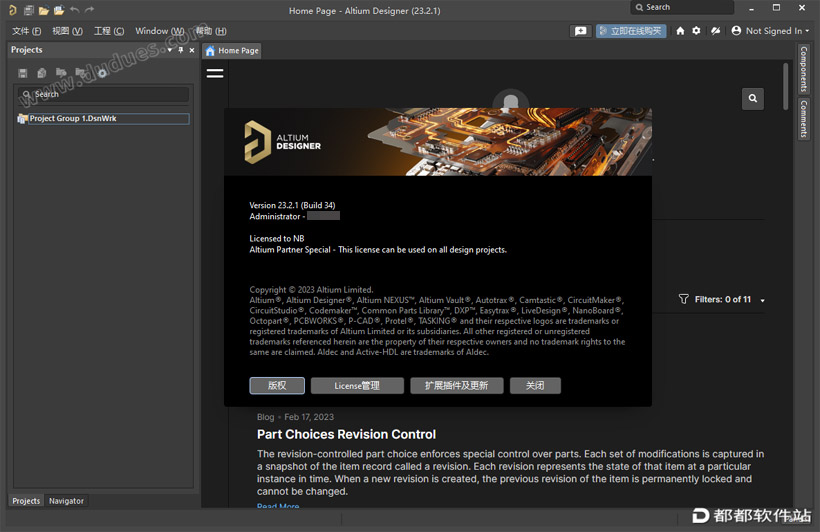Click the title bar Search box

[682, 7]
